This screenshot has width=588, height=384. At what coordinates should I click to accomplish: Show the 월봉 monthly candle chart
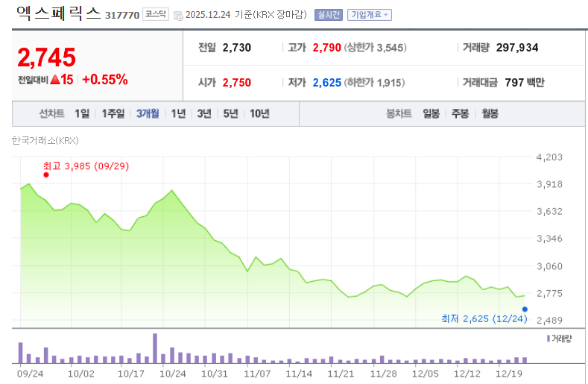click(x=490, y=113)
